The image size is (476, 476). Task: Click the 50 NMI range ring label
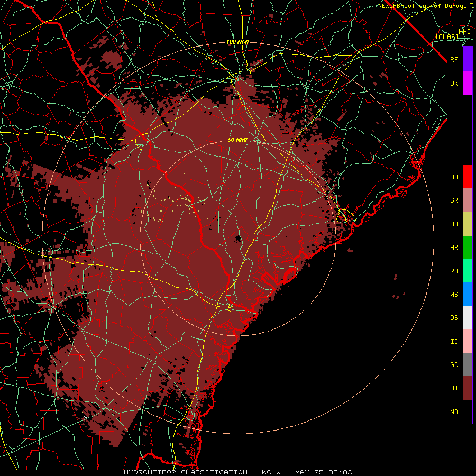237,140
